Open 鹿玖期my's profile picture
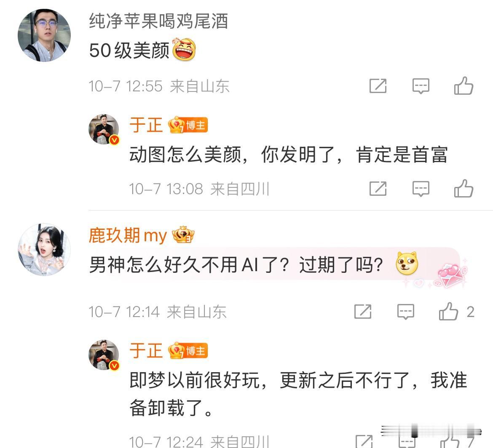Screen dimensions: 493x448 [44, 250]
